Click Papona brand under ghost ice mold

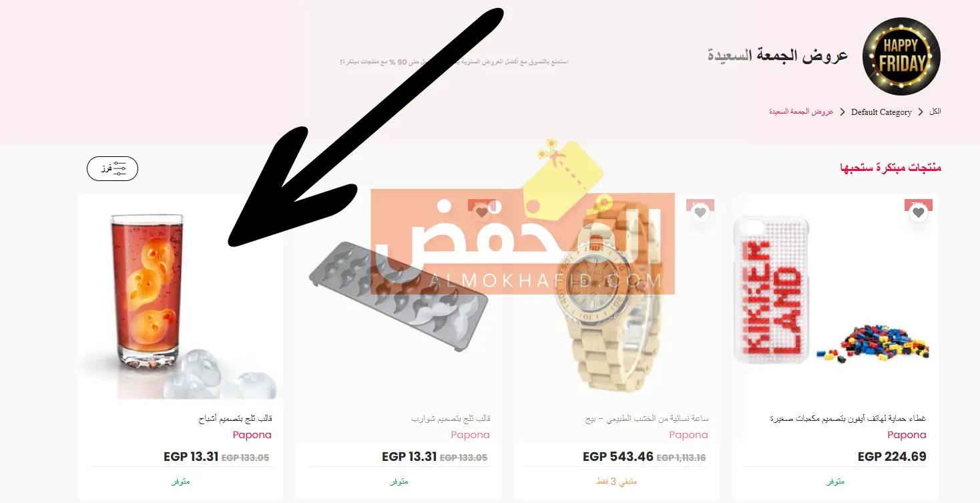252,435
